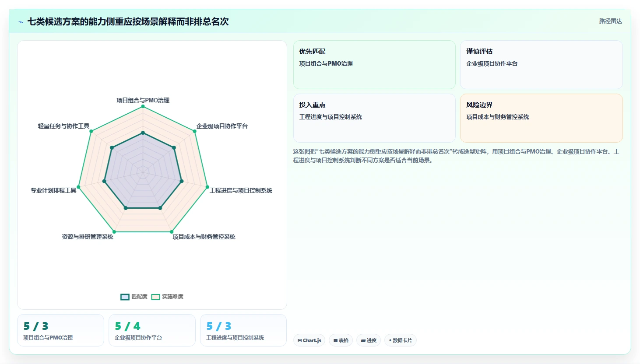This screenshot has height=364, width=640.
Task: Click the title 七类候选方案的能力侧重应按场景解释而非排总名次
Action: point(128,21)
